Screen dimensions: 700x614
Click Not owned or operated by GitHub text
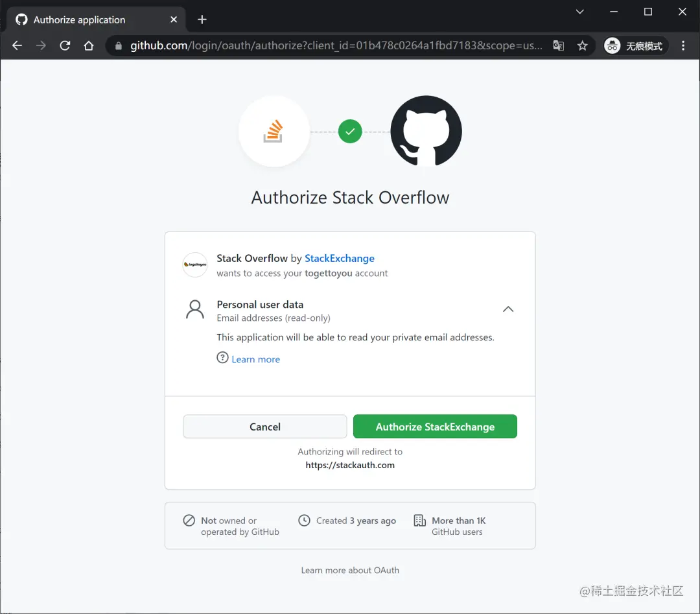pyautogui.click(x=240, y=526)
